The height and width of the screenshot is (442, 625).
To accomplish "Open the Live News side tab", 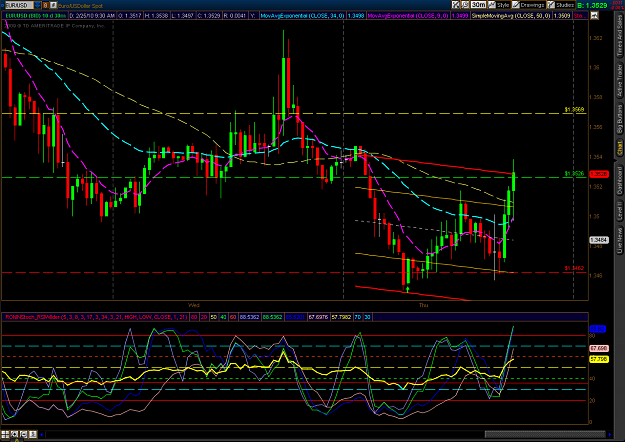I will click(620, 240).
